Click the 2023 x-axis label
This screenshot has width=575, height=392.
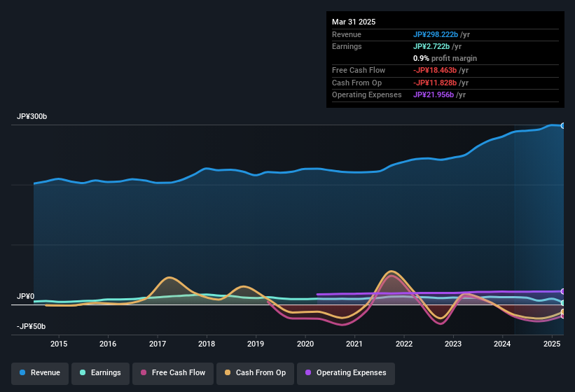(453, 344)
